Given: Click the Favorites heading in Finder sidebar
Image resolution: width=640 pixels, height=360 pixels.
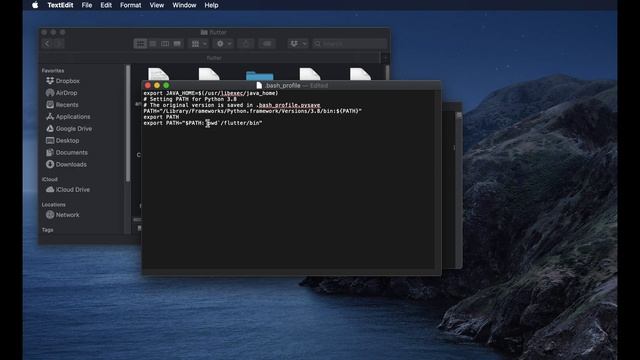Looking at the screenshot, I should [53, 71].
